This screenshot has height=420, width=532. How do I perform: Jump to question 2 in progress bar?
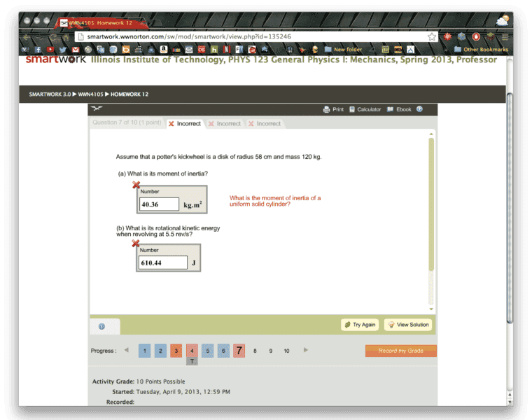160,351
